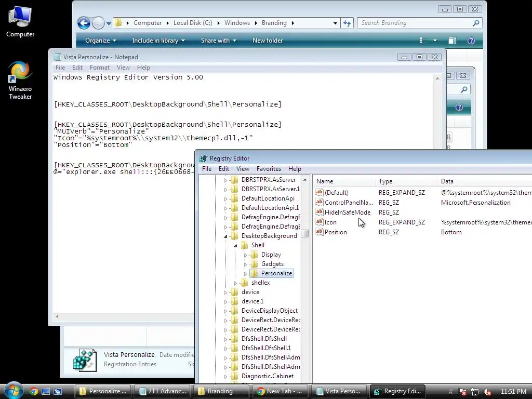Click Notepad horizontal scrollbar left arrow

[57, 316]
